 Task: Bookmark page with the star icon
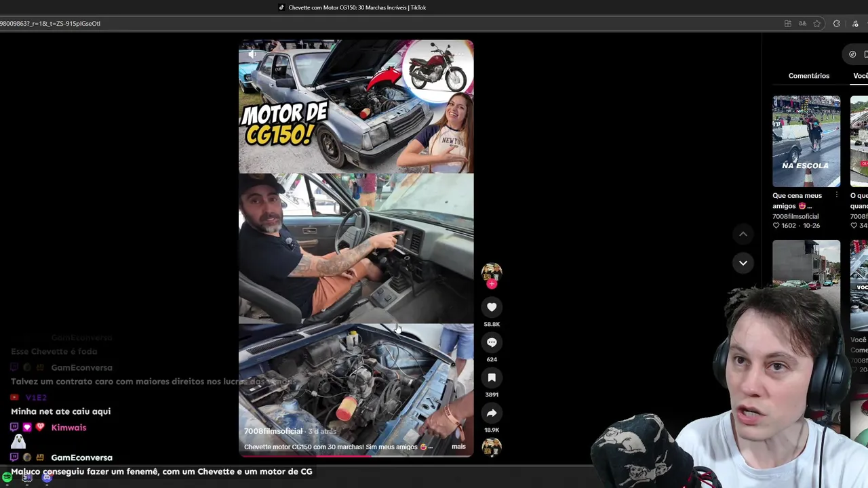click(817, 24)
